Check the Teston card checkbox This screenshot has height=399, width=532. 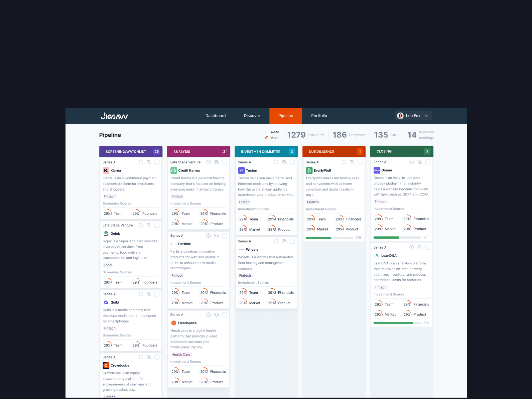(292, 162)
